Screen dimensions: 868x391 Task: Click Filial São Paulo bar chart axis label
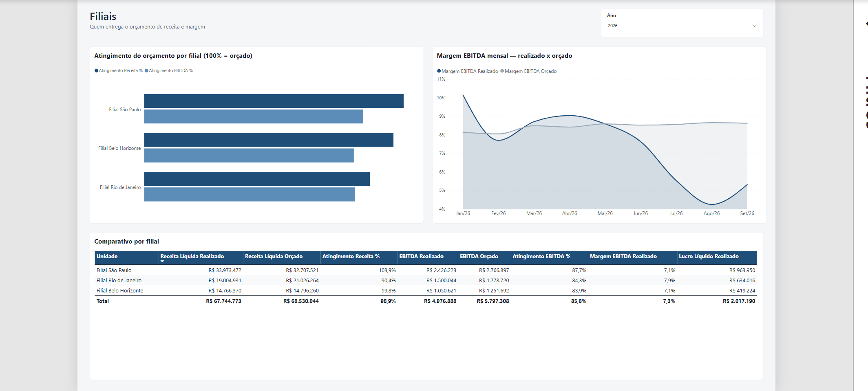(125, 110)
